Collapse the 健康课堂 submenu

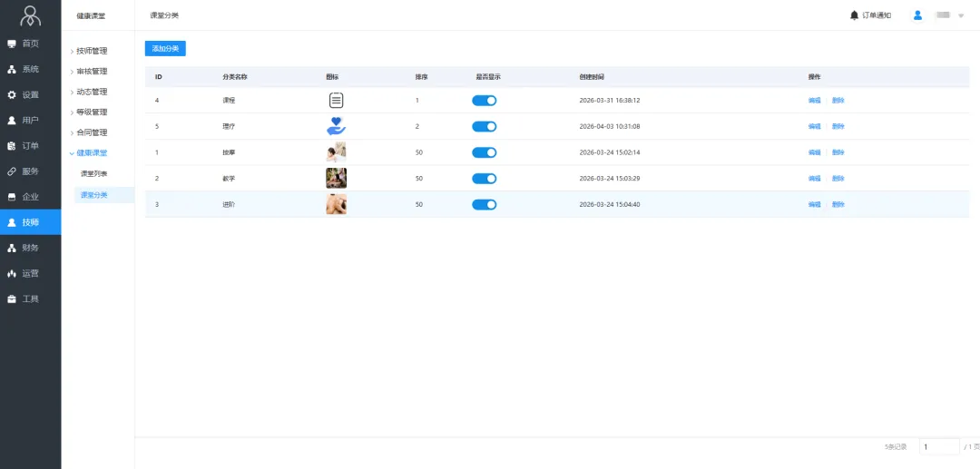(x=91, y=153)
